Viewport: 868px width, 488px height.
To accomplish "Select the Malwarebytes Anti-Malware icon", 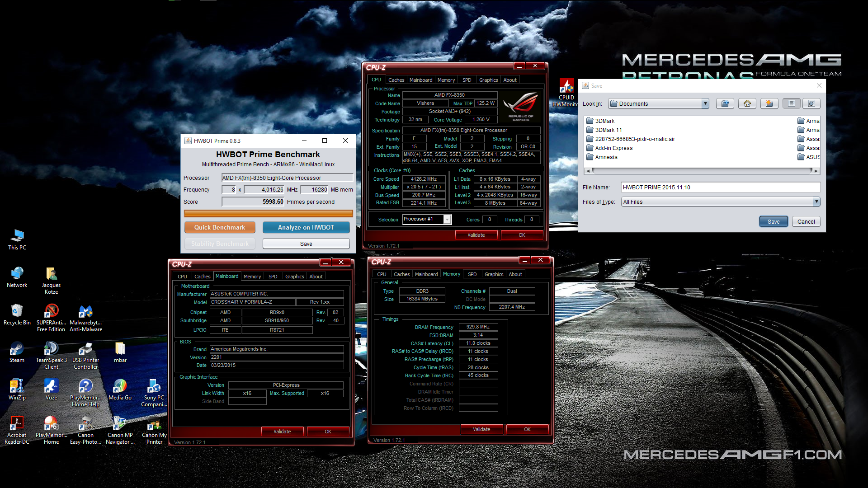I will tap(86, 318).
